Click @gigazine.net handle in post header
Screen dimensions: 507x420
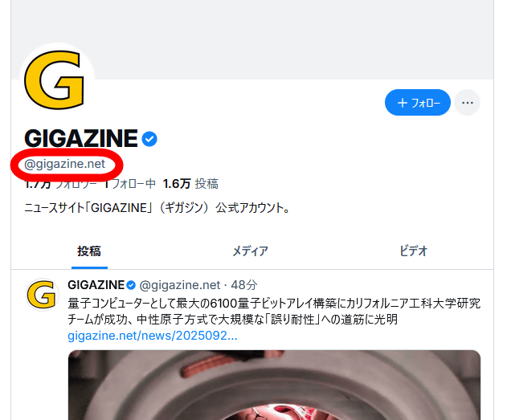tap(180, 285)
